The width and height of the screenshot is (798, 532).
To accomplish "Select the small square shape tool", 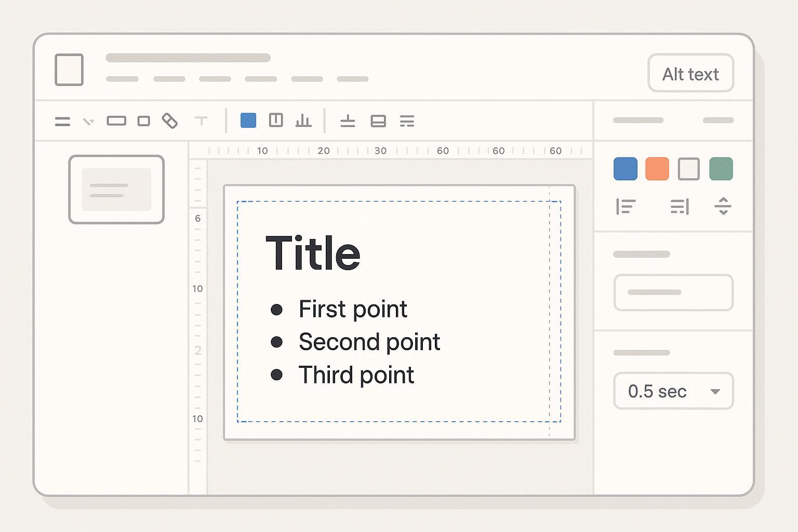I will pos(144,121).
